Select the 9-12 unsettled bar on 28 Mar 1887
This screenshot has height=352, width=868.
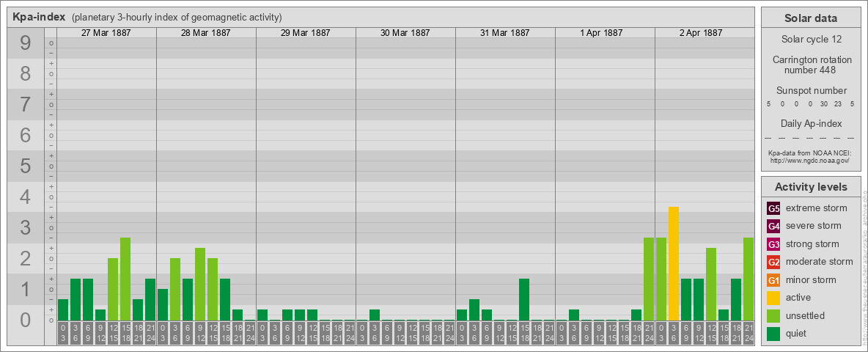(x=200, y=284)
